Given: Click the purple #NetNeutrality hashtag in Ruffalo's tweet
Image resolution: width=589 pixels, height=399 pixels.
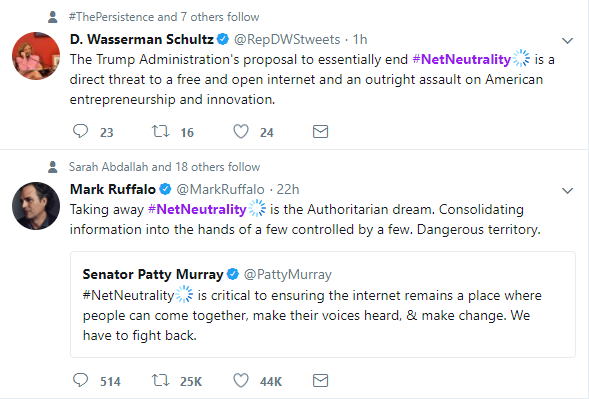Looking at the screenshot, I should pyautogui.click(x=197, y=209).
